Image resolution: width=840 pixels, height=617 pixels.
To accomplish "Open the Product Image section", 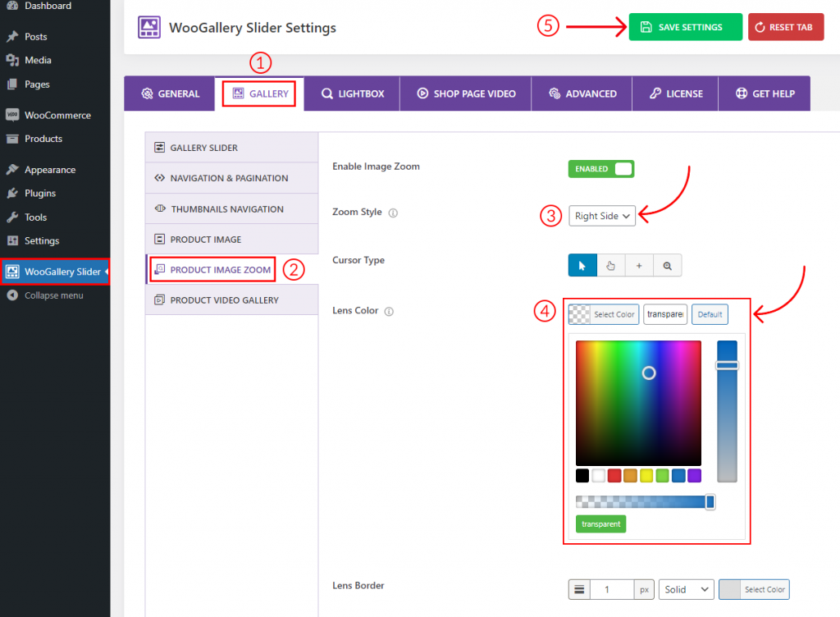I will pos(232,240).
